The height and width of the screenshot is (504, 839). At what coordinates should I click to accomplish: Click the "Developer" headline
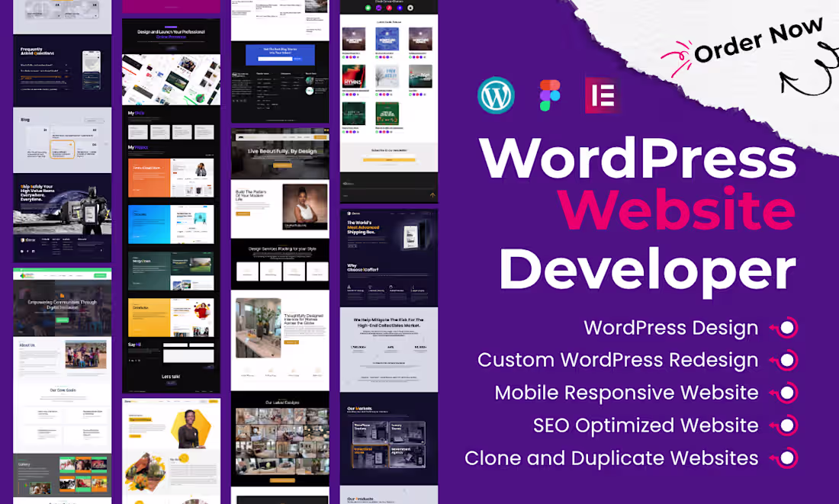648,270
